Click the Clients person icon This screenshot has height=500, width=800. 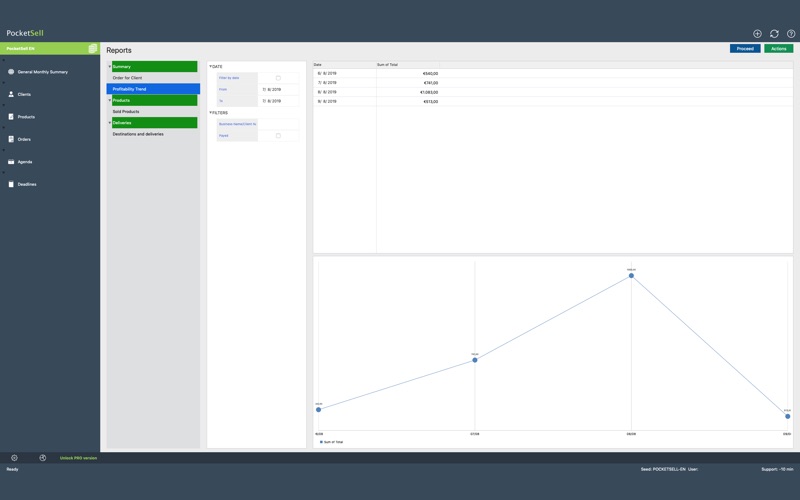[x=11, y=94]
